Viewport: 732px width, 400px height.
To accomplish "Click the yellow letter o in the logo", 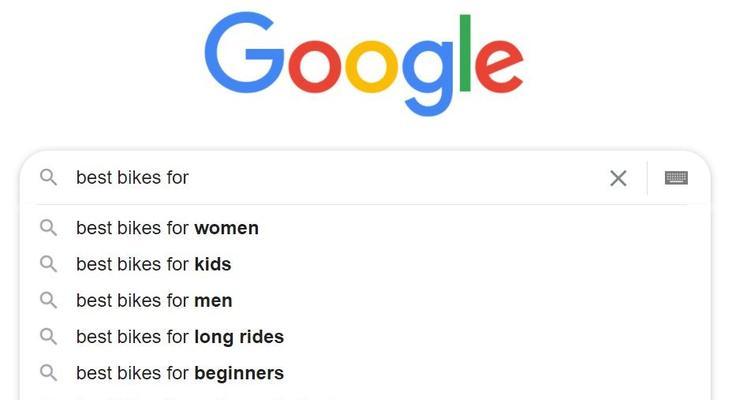I will [372, 67].
